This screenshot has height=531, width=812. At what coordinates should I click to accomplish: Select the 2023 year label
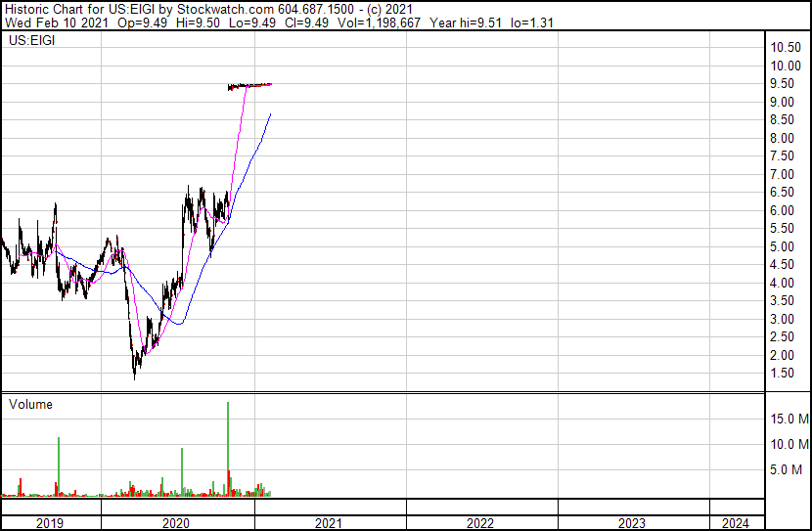coord(632,523)
